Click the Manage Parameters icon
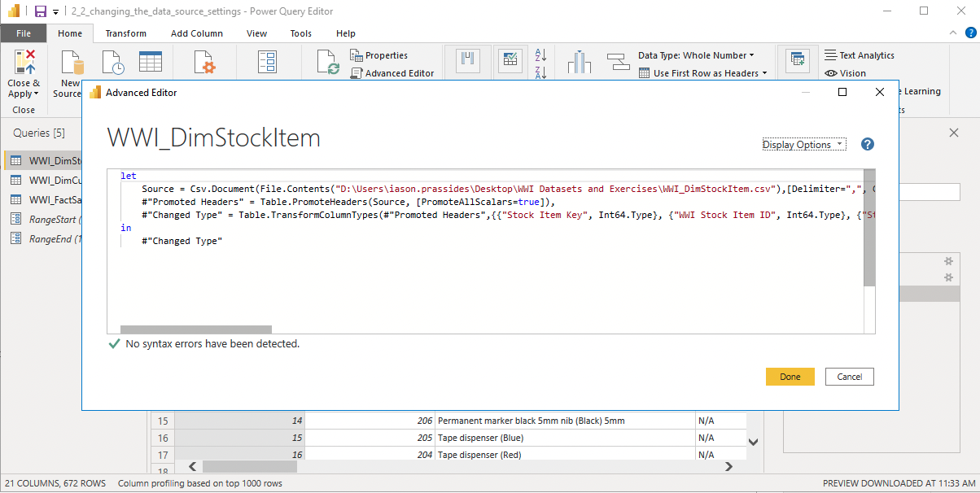Image resolution: width=980 pixels, height=493 pixels. coord(267,63)
